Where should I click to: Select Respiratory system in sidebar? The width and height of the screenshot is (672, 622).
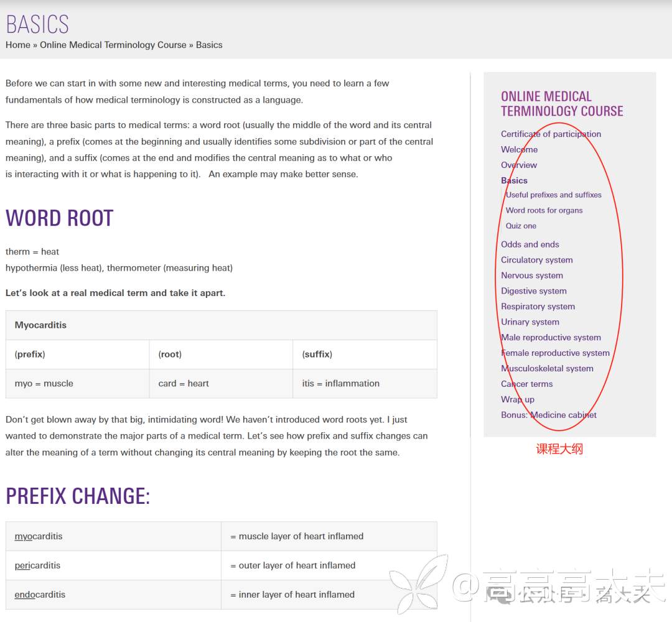pos(538,307)
